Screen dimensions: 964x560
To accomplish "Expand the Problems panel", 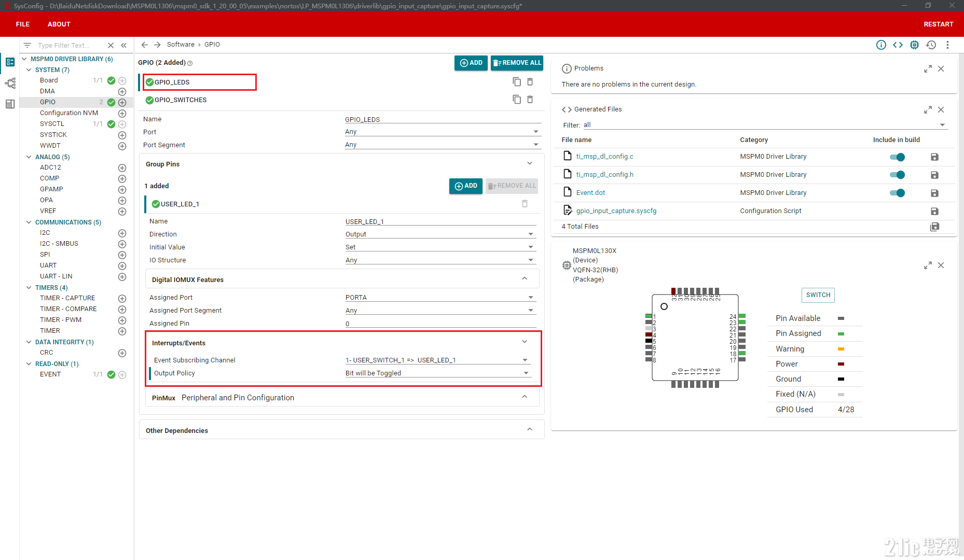I will click(x=928, y=69).
